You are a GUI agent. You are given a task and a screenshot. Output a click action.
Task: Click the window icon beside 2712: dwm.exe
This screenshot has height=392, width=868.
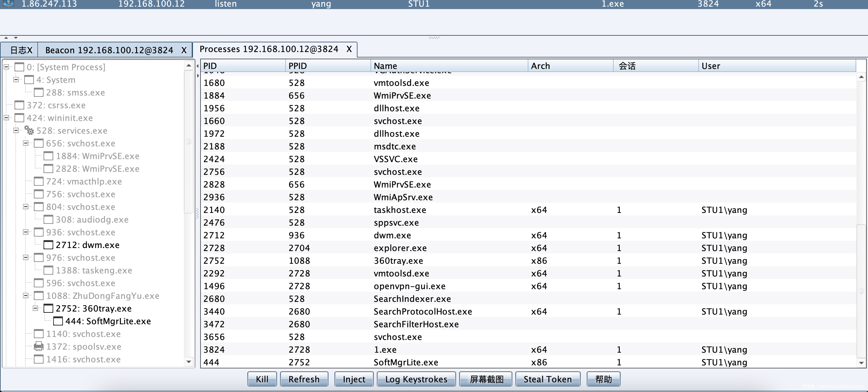tap(48, 245)
